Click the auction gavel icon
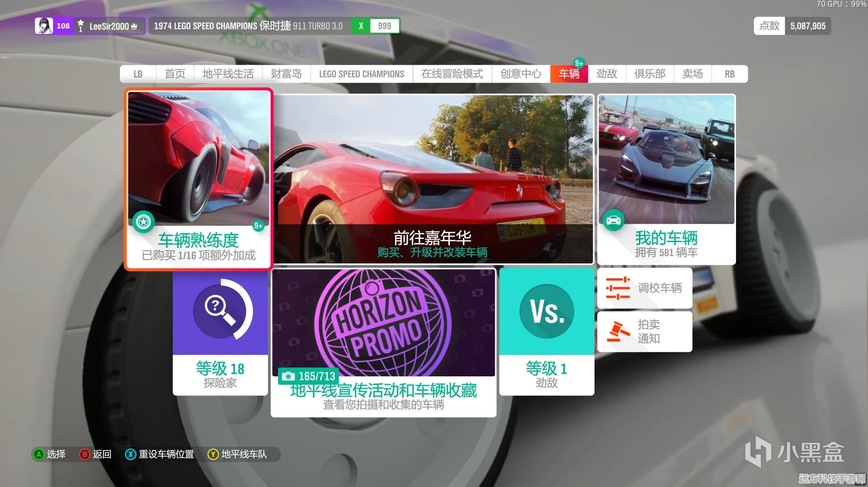This screenshot has height=487, width=868. pos(619,331)
